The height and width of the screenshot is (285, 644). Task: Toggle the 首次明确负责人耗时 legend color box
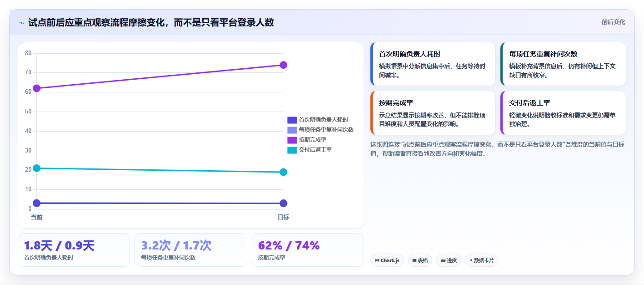[292, 120]
